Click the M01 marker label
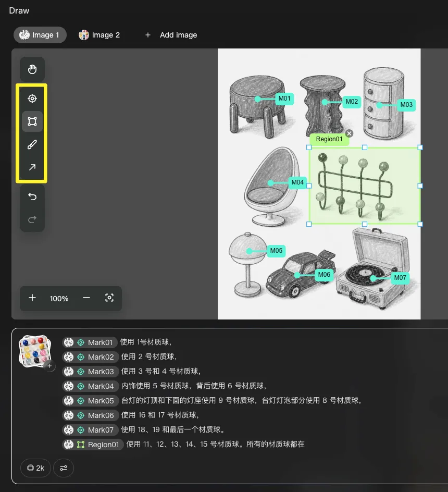Screen dimensions: 448x492 click(x=284, y=99)
